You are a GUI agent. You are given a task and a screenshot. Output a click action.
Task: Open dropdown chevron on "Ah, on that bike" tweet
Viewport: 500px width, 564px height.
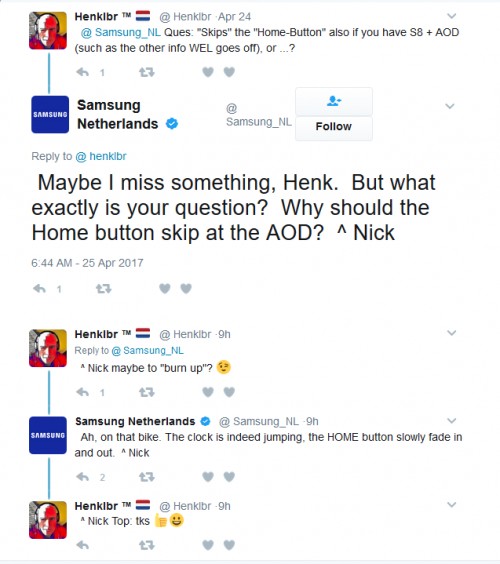(451, 420)
